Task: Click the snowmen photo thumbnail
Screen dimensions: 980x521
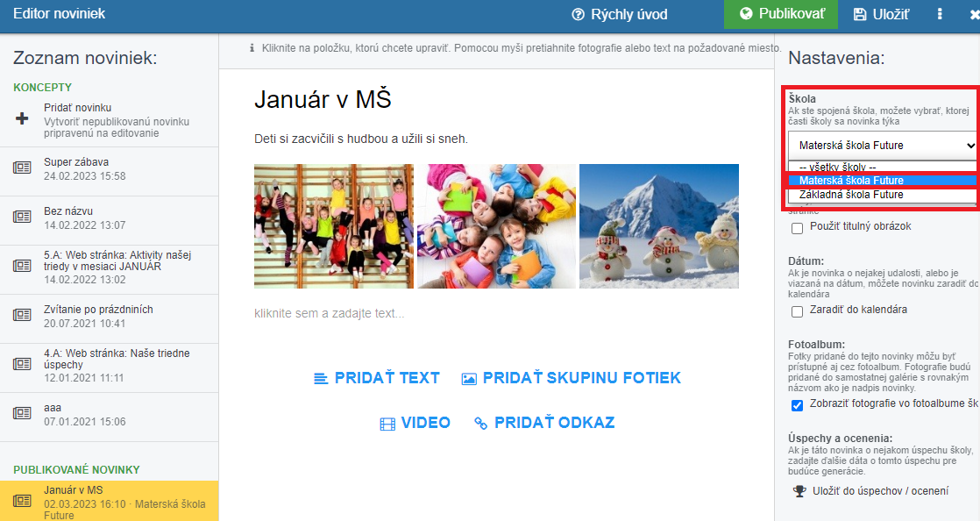Action: coord(659,225)
